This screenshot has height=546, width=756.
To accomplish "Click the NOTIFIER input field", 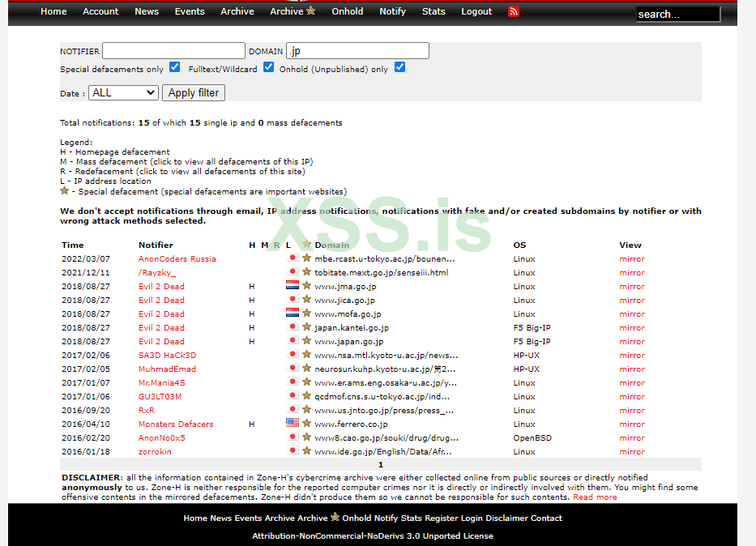I will (173, 50).
